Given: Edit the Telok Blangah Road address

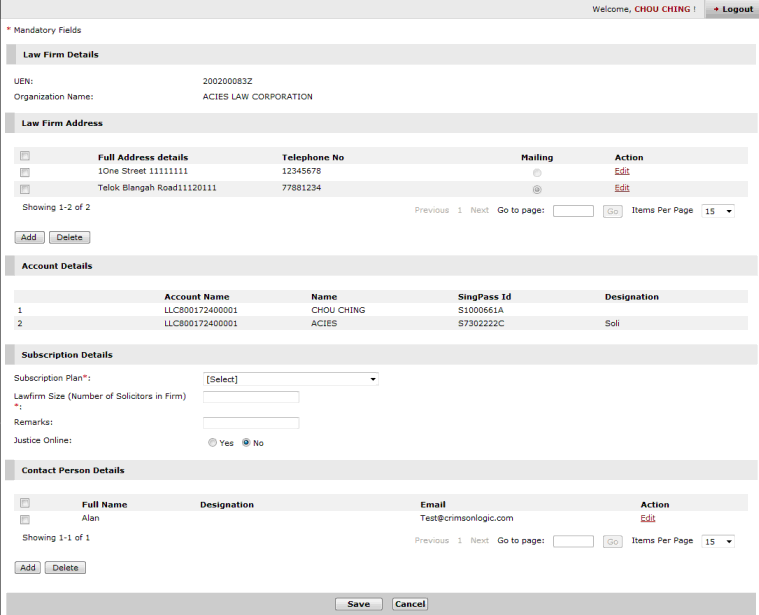Looking at the screenshot, I should (622, 188).
